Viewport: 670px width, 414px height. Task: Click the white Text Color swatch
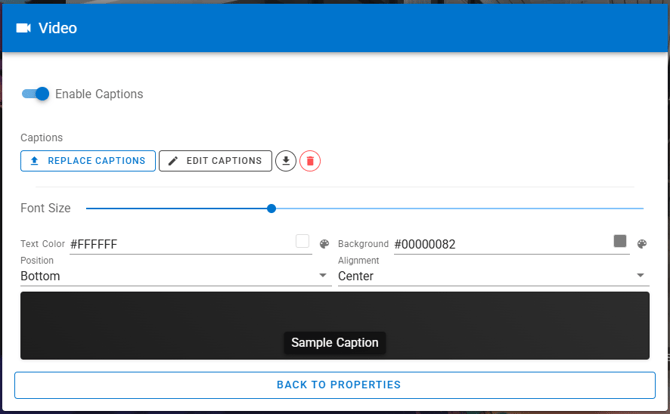302,241
